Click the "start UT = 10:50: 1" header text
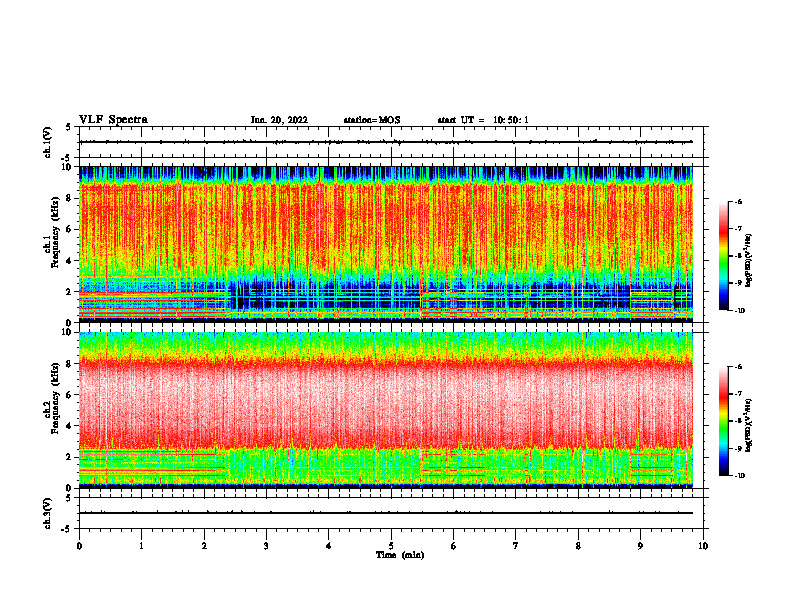The image size is (792, 612). (x=483, y=120)
